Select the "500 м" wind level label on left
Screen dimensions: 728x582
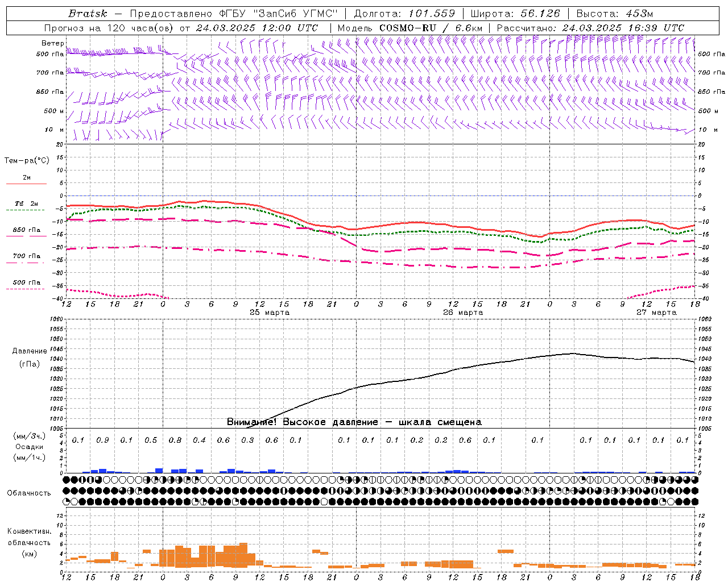pos(54,111)
